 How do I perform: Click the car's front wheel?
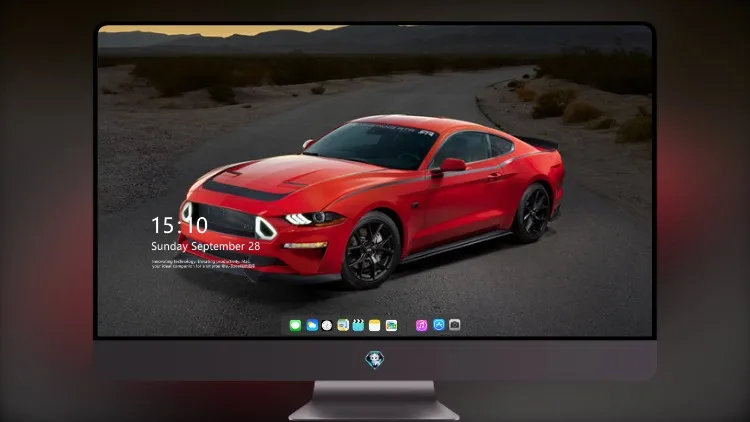click(x=371, y=251)
